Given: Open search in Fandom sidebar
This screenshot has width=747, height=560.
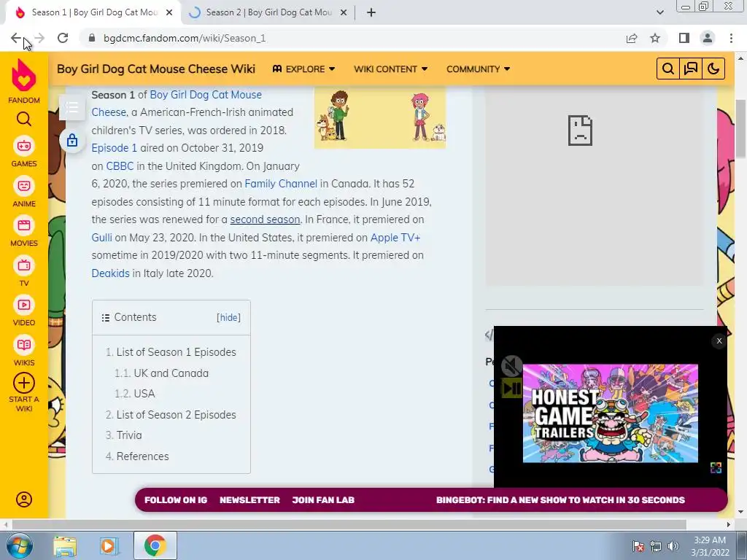Looking at the screenshot, I should [x=24, y=119].
